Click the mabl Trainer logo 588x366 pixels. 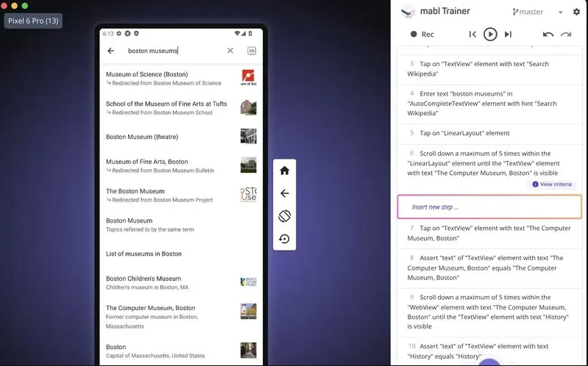408,12
